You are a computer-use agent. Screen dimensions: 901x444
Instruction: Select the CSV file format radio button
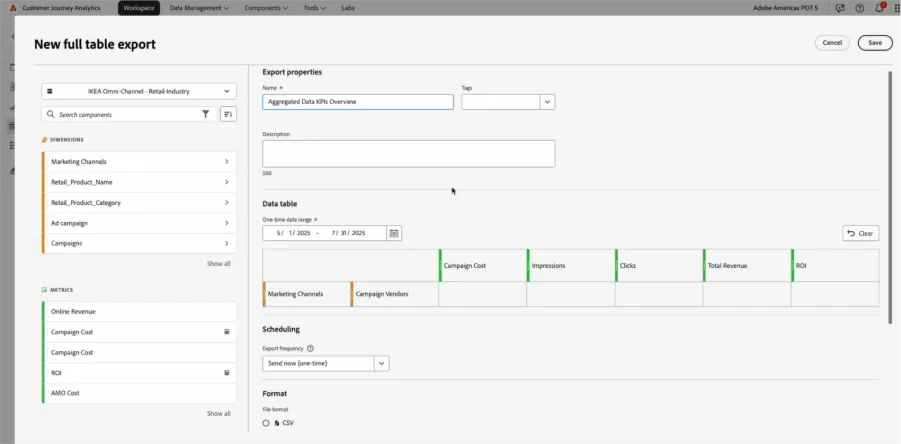[x=265, y=423]
